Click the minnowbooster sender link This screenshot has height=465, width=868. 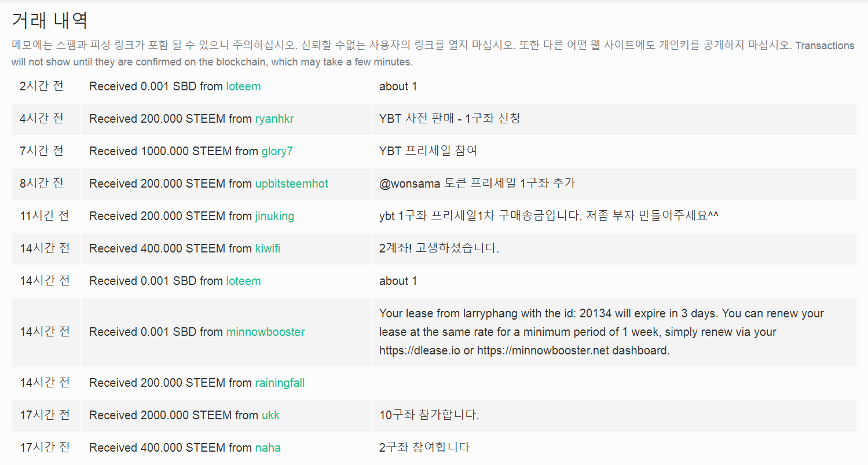click(x=265, y=332)
